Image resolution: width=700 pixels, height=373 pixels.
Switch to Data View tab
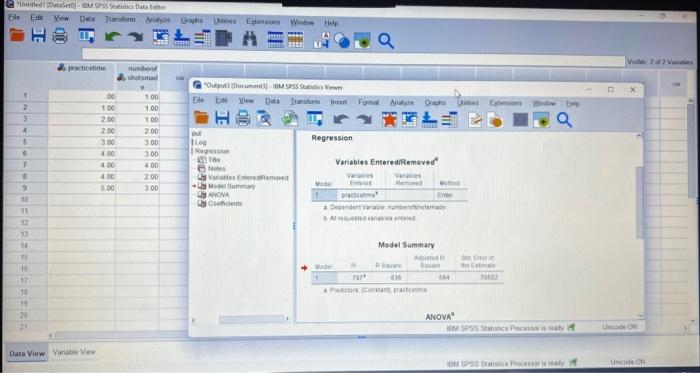click(x=27, y=353)
